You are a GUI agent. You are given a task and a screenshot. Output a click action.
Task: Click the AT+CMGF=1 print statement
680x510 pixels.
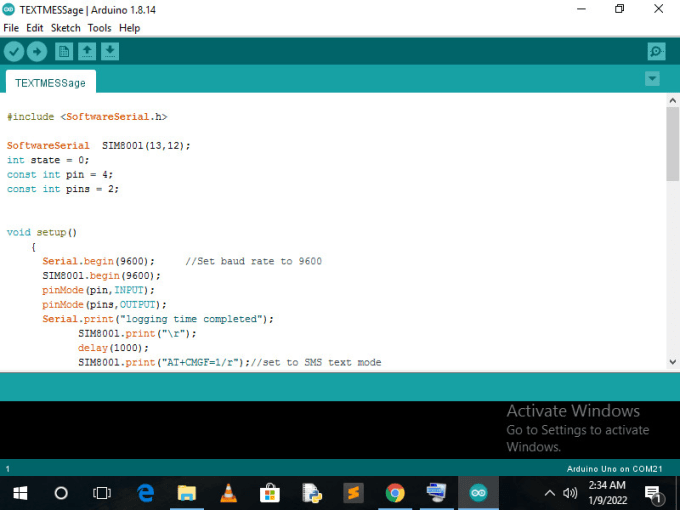(164, 362)
